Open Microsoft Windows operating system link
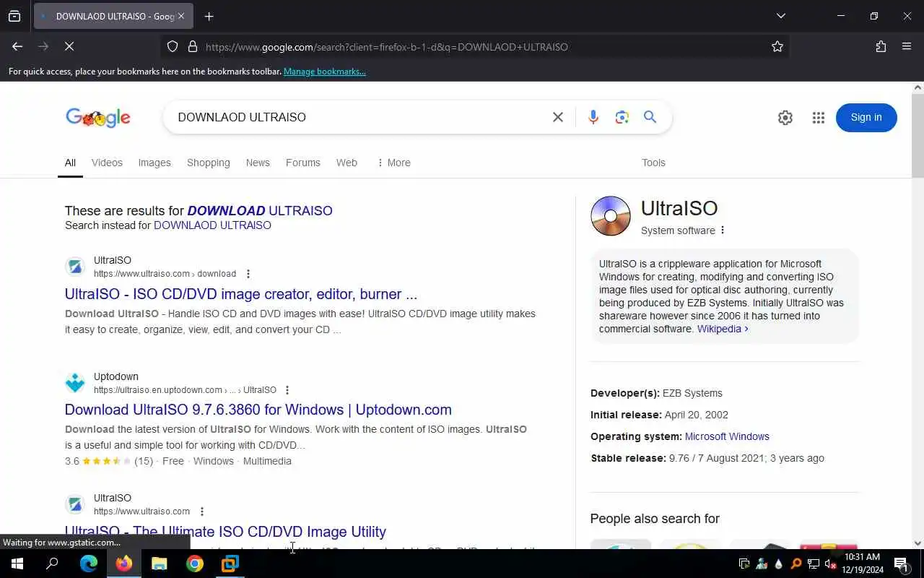This screenshot has height=578, width=924. [727, 436]
